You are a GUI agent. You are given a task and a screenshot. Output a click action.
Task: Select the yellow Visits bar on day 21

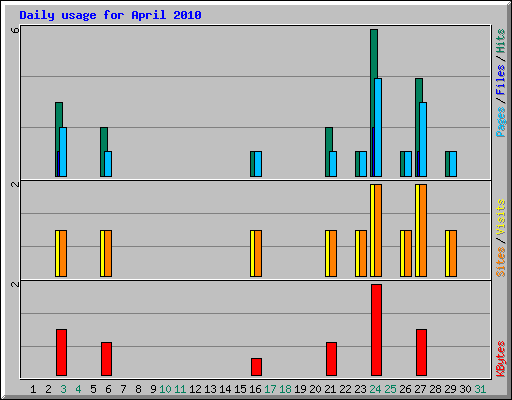(x=327, y=253)
